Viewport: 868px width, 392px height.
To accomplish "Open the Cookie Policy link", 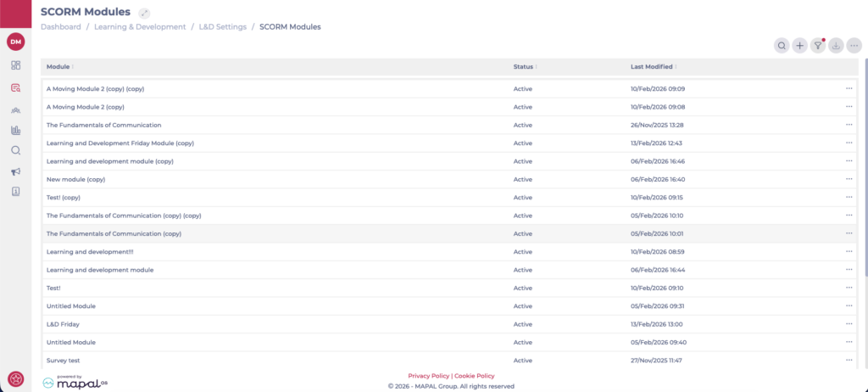I will (x=475, y=375).
